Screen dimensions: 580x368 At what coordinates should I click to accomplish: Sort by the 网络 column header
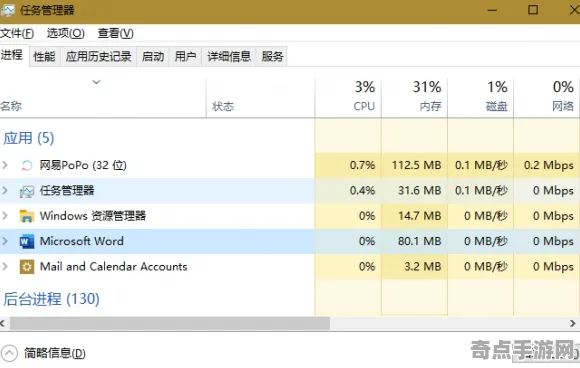(x=547, y=98)
